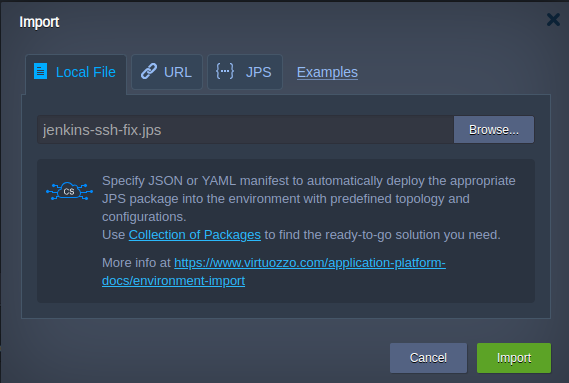Image resolution: width=569 pixels, height=383 pixels.
Task: Open the Collection of Packages link
Action: [195, 235]
